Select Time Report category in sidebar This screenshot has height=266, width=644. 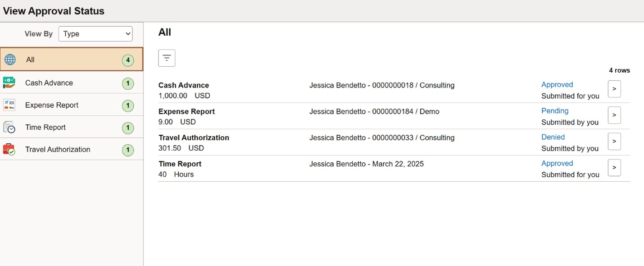click(45, 128)
